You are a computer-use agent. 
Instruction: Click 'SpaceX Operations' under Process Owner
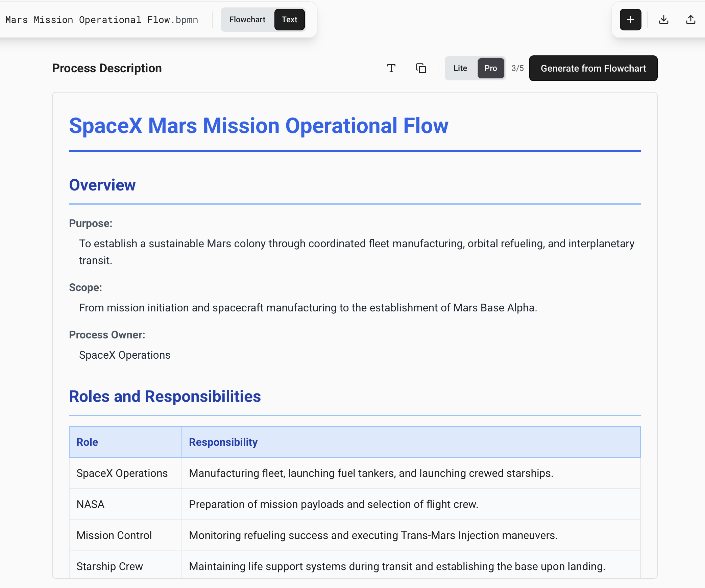click(125, 355)
